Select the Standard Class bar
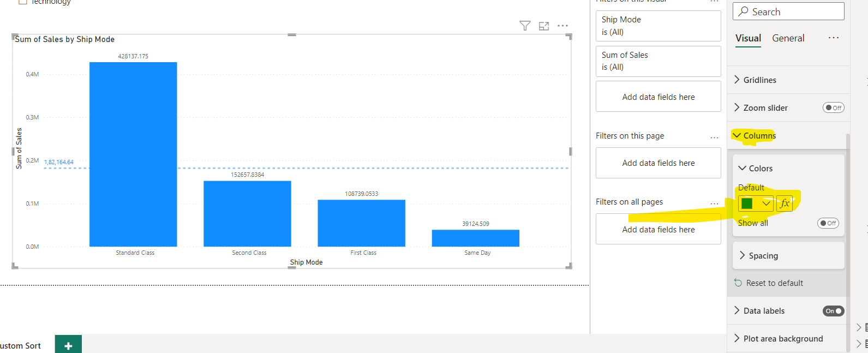The height and width of the screenshot is (353, 868). (x=133, y=154)
